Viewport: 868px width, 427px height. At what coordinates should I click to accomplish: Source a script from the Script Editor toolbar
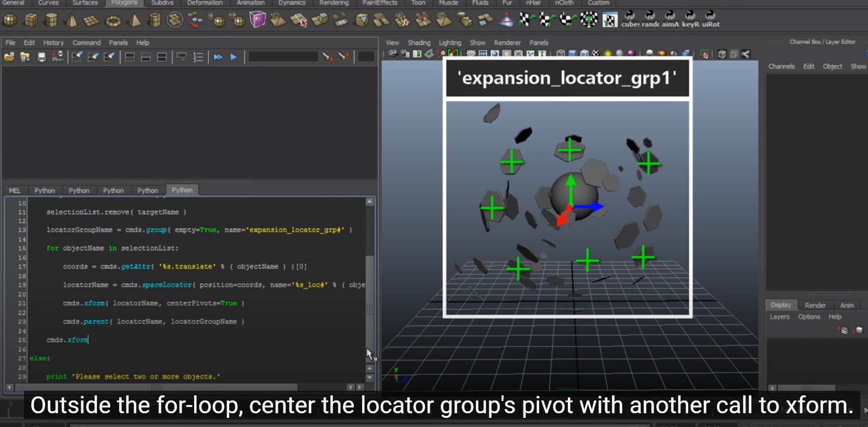point(25,57)
